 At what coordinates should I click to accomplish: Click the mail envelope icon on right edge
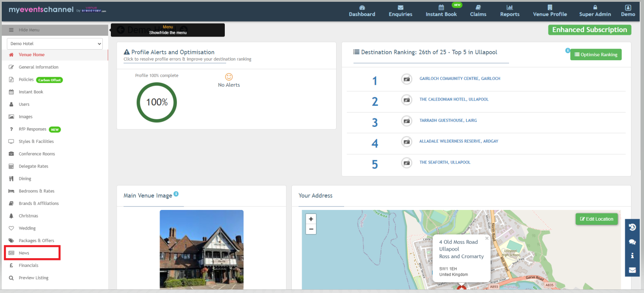632,270
